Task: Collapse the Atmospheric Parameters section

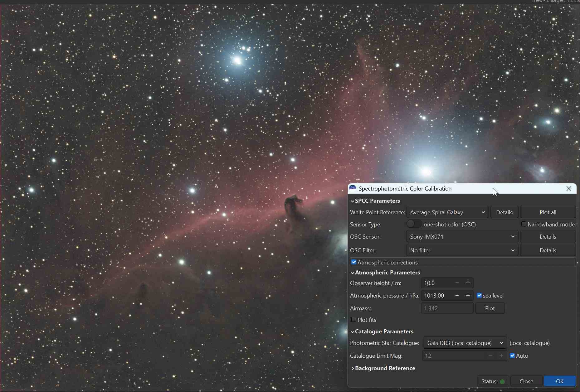Action: click(387, 273)
